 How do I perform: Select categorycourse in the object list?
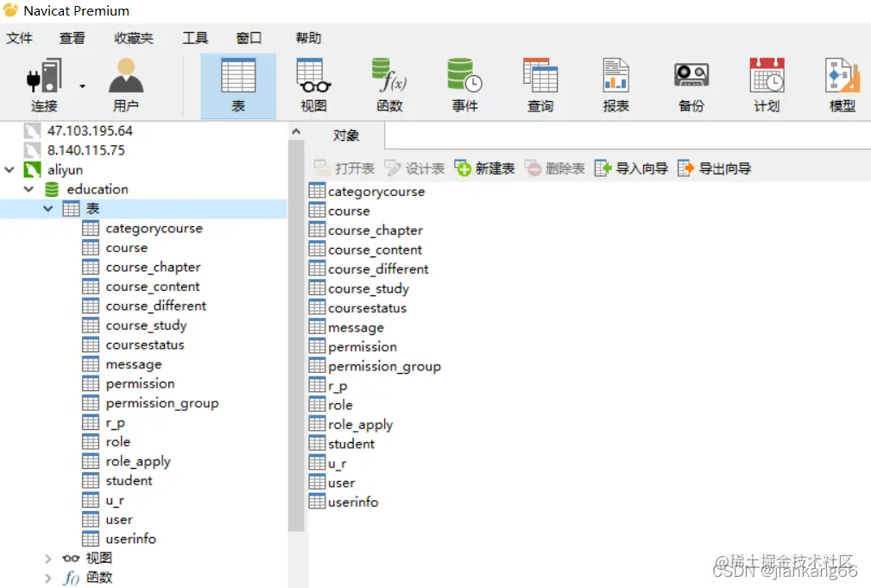[376, 192]
